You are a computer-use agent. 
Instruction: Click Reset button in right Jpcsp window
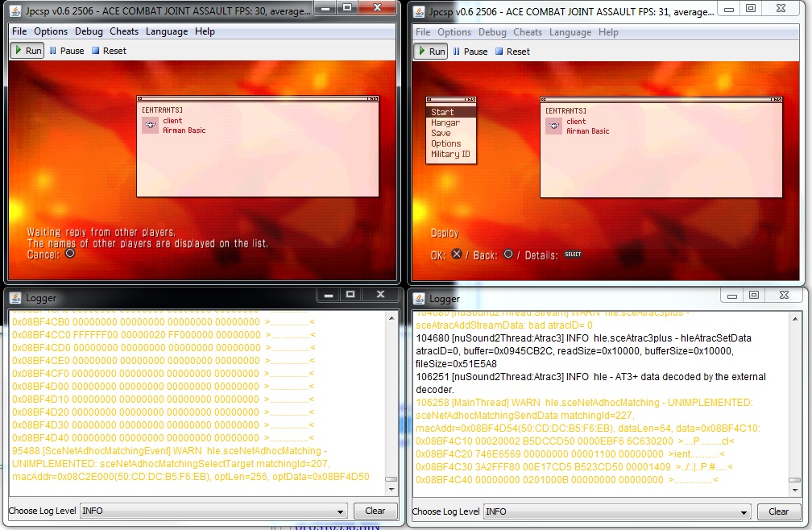(512, 52)
